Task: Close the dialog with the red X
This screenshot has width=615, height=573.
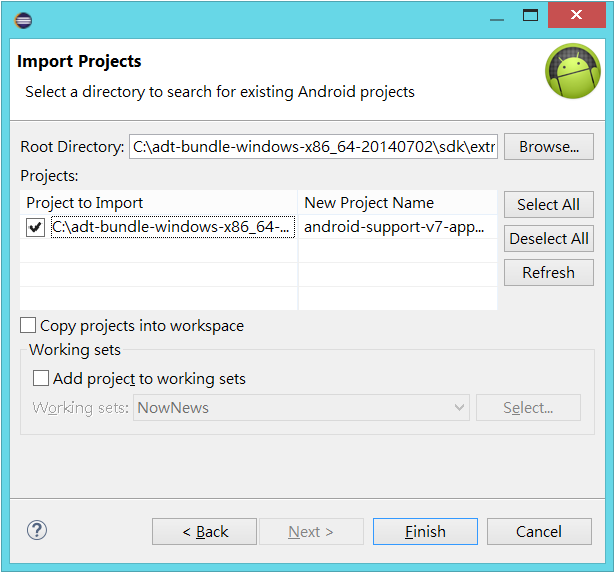Action: click(577, 15)
